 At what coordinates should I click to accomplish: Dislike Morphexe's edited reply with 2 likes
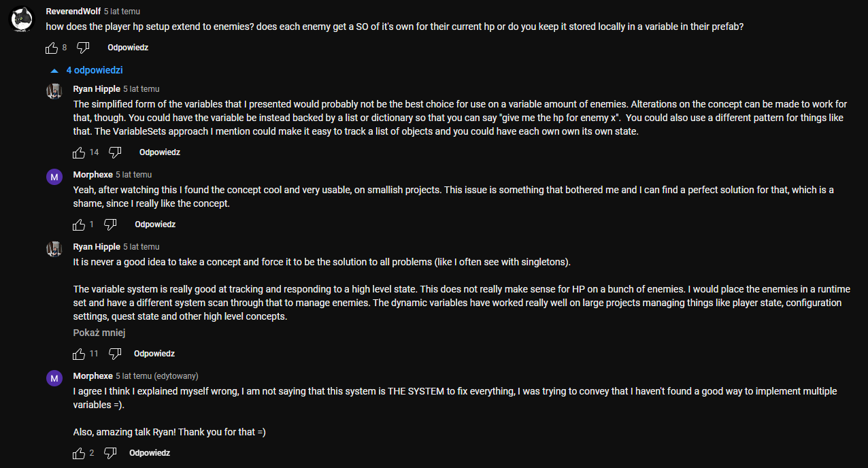pyautogui.click(x=110, y=453)
